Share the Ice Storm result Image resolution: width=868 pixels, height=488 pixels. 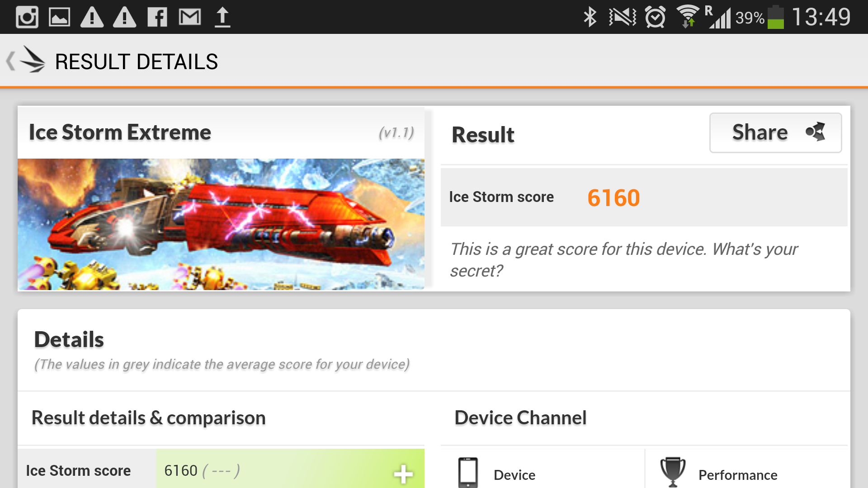point(775,132)
